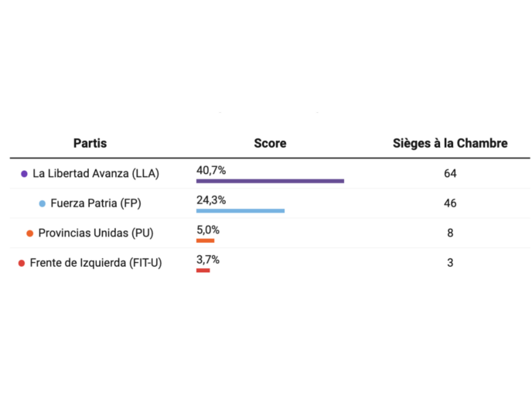
Task: Click the red dot beside Frente de Izquierda
Action: point(22,263)
